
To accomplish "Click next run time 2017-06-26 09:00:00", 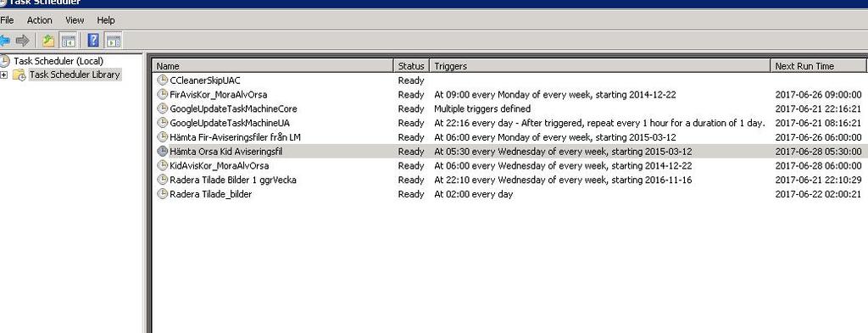I will point(818,95).
